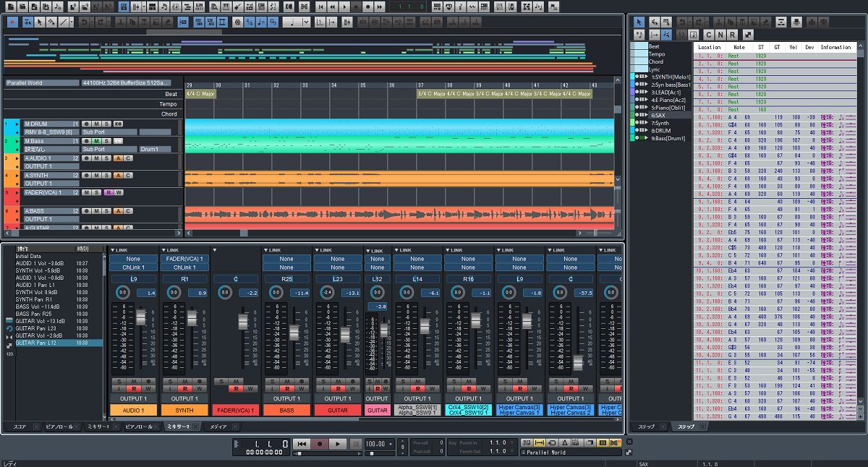868x467 pixels.
Task: Rewind to start using bottom transport button
Action: (x=302, y=444)
